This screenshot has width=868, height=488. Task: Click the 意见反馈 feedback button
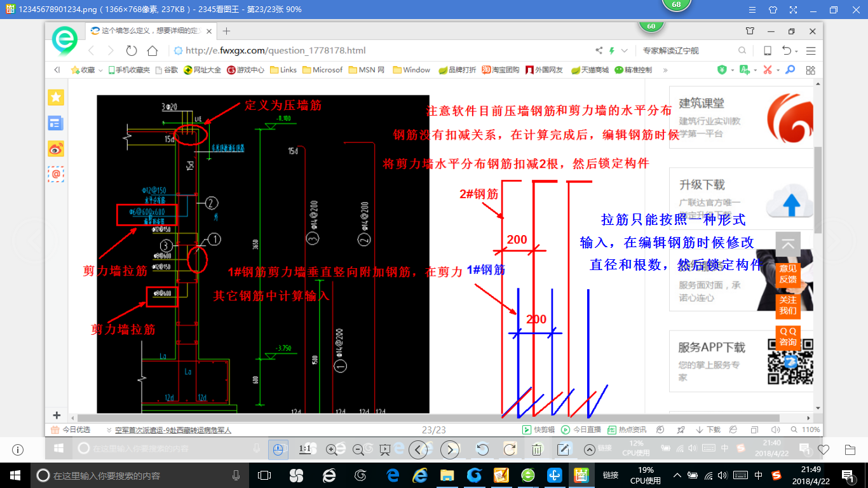click(788, 274)
